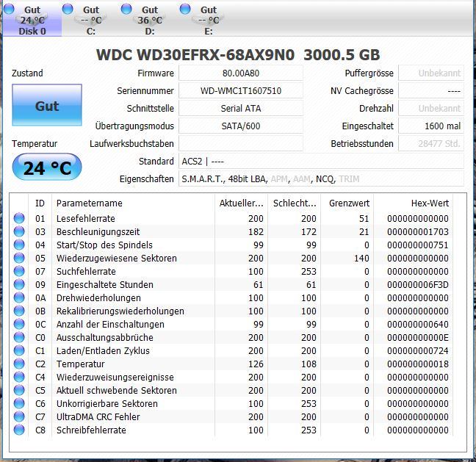Screen dimensions: 476x462
Task: Click hex value 000000000724
Action: point(418,350)
